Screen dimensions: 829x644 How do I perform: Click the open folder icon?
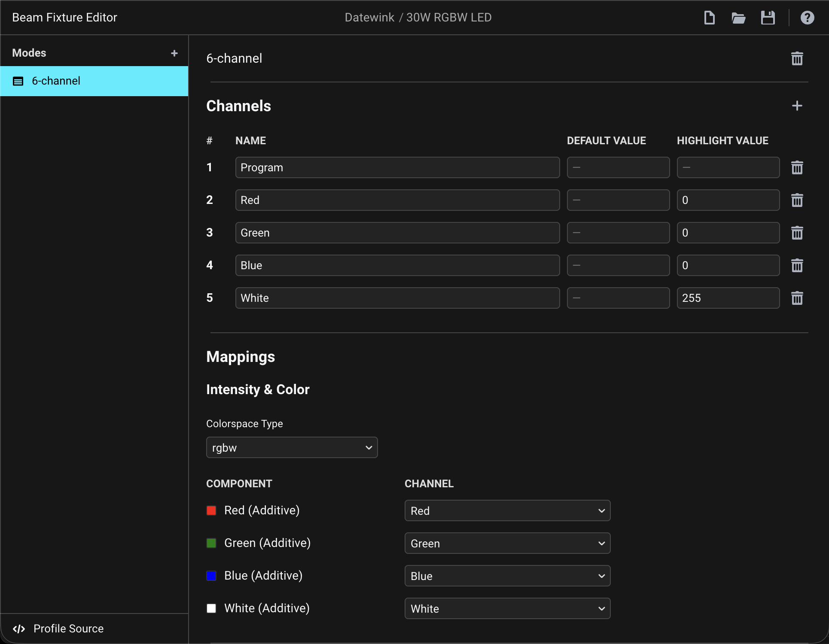[x=738, y=18]
